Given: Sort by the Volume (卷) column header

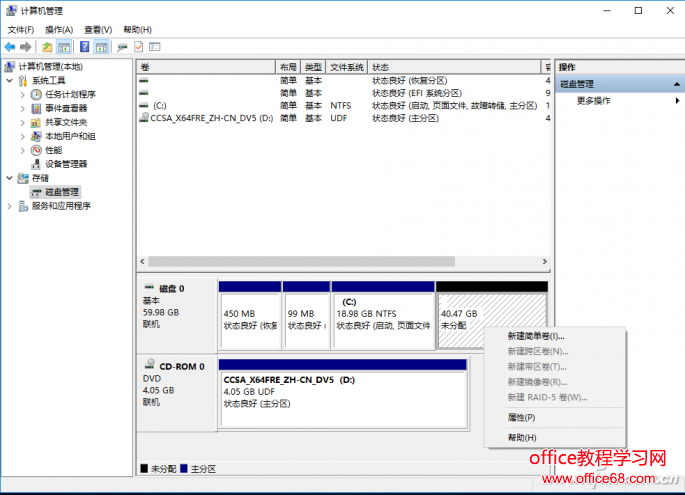Looking at the screenshot, I should pos(206,67).
